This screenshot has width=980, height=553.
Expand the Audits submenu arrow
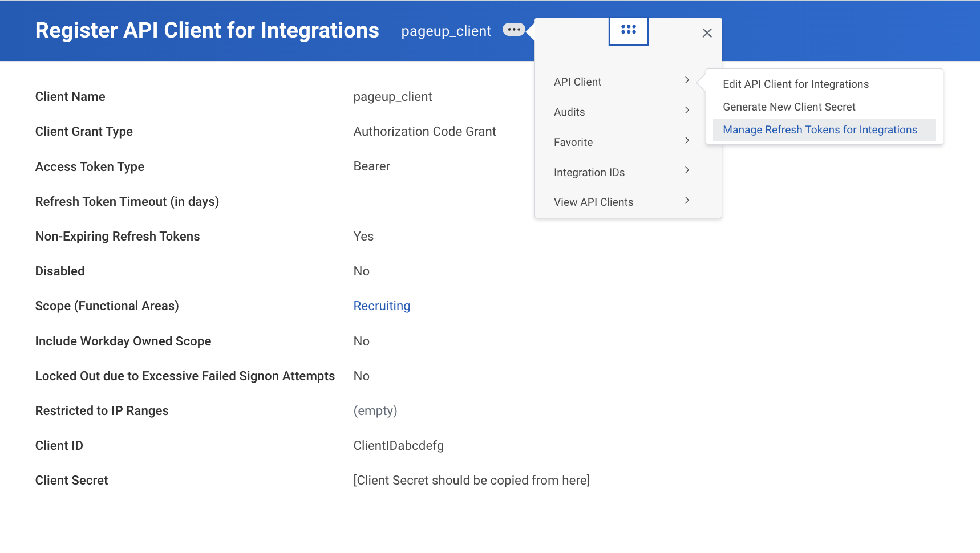[x=687, y=111]
